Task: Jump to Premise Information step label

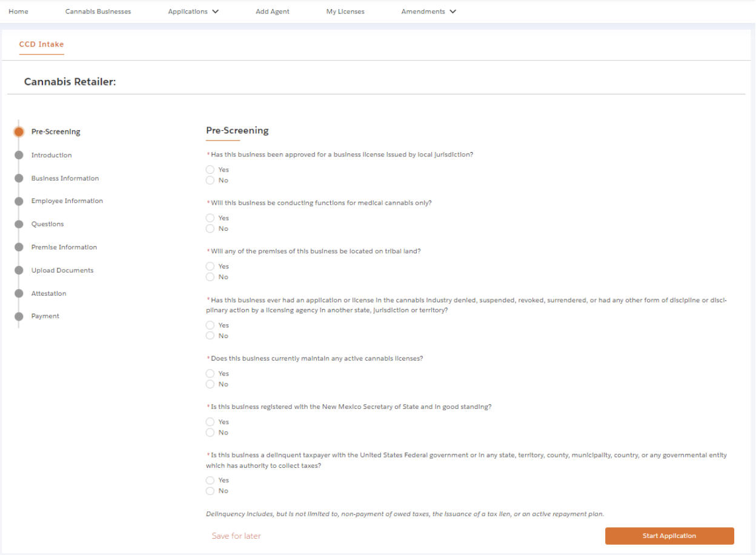Action: [64, 247]
